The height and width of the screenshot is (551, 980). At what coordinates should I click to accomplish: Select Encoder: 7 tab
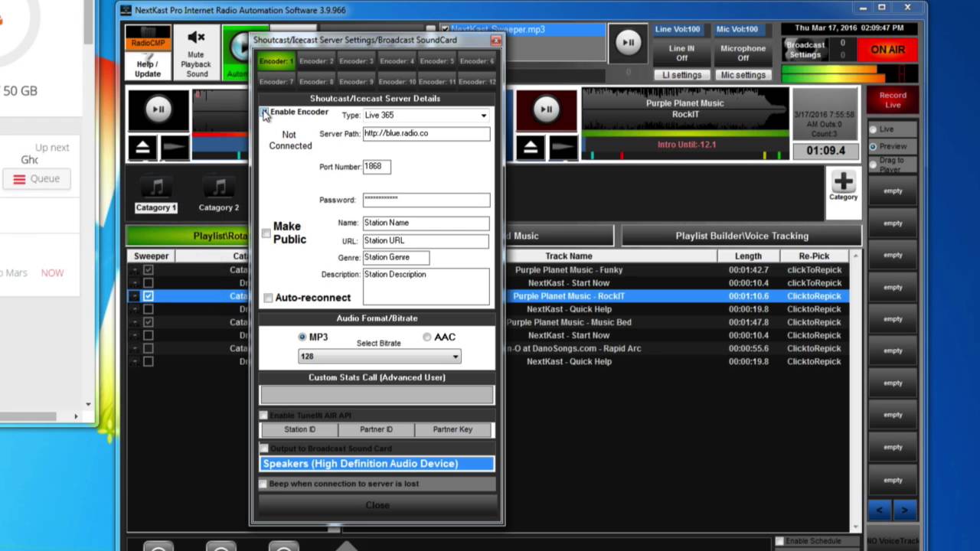point(276,81)
